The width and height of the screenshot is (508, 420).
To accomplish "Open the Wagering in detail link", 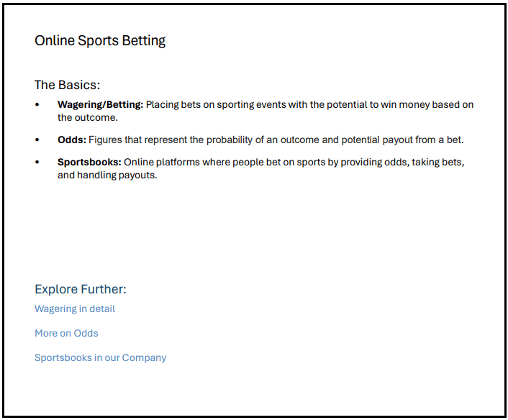I will (75, 309).
